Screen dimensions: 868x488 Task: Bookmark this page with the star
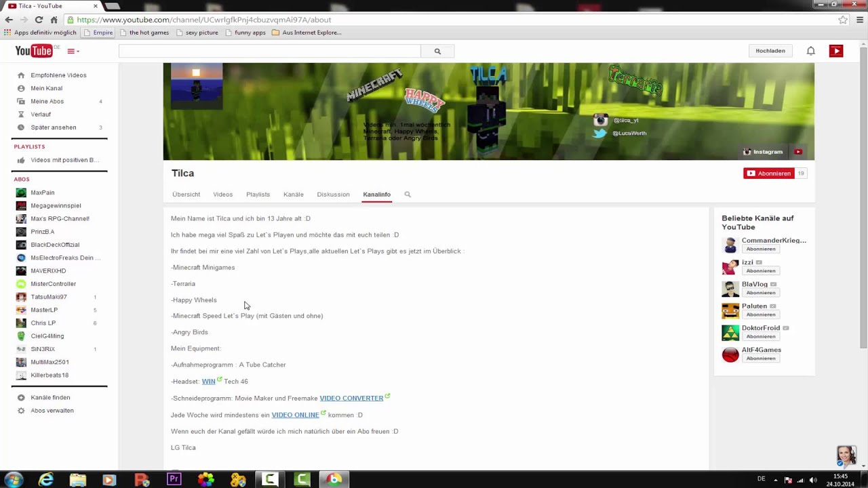click(843, 20)
